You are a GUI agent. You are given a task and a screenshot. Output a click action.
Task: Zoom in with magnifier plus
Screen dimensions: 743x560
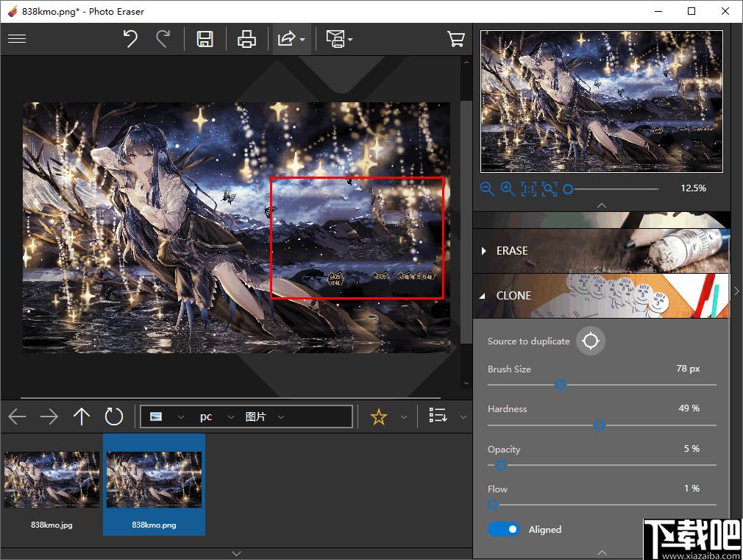pos(508,188)
